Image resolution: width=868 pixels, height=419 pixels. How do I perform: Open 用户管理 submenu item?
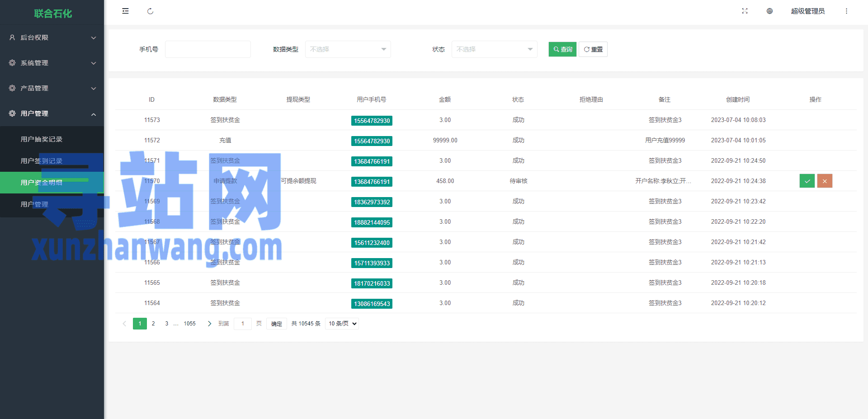pyautogui.click(x=52, y=204)
